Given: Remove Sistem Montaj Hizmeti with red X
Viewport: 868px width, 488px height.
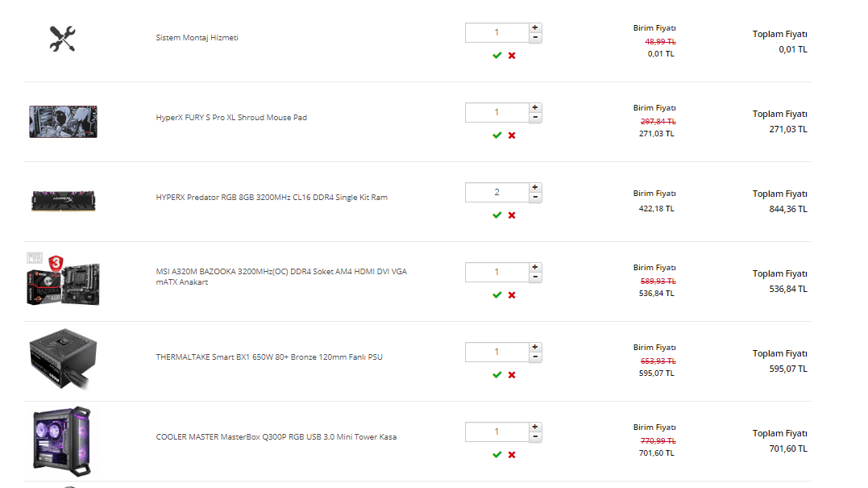Looking at the screenshot, I should pos(512,56).
